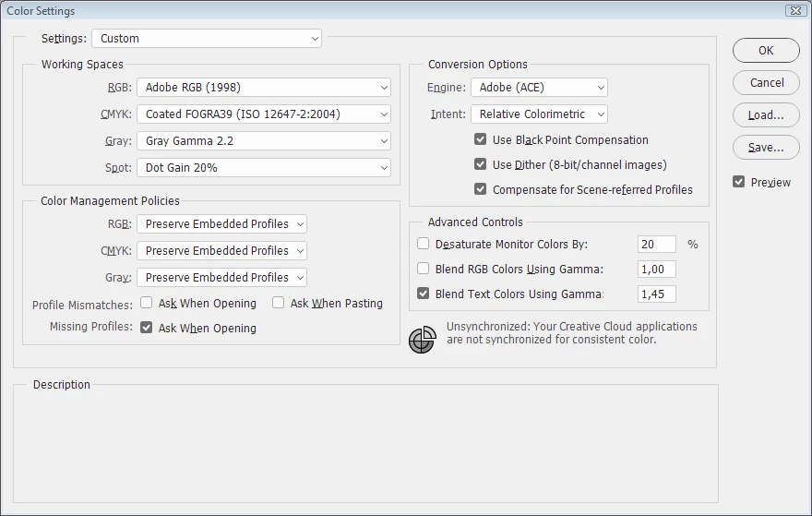812x516 pixels.
Task: Open RGB policy dropdown under Color Management Policies
Action: coord(221,223)
